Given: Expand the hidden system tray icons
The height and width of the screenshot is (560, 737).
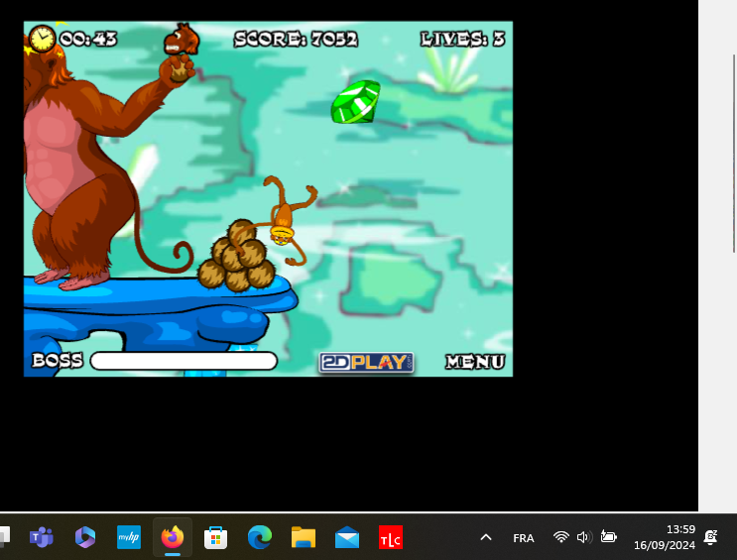Looking at the screenshot, I should [x=486, y=537].
